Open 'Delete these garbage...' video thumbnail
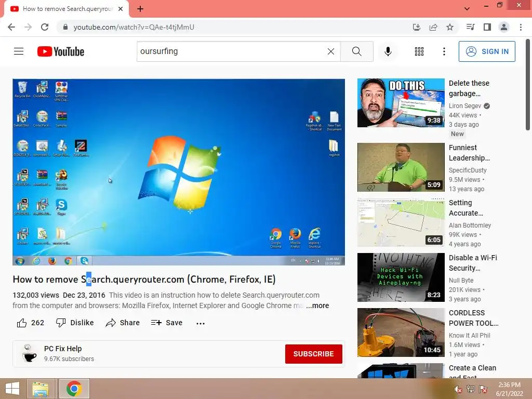Image resolution: width=532 pixels, height=399 pixels. click(x=401, y=103)
